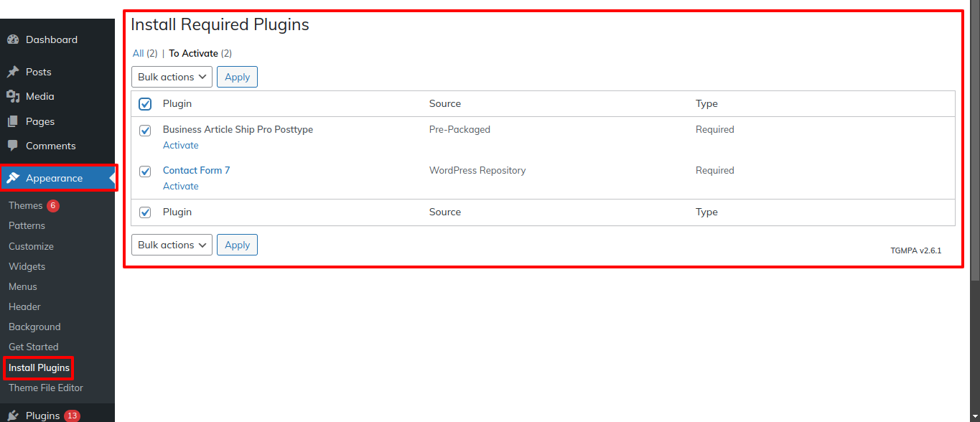Click the Media library icon
Viewport: 980px width, 422px height.
tap(13, 96)
